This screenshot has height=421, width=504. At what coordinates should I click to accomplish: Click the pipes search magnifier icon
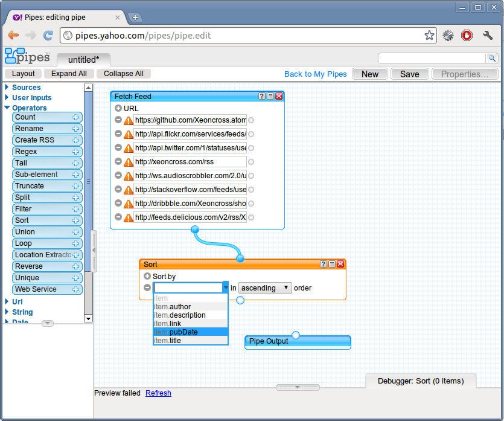tap(492, 58)
